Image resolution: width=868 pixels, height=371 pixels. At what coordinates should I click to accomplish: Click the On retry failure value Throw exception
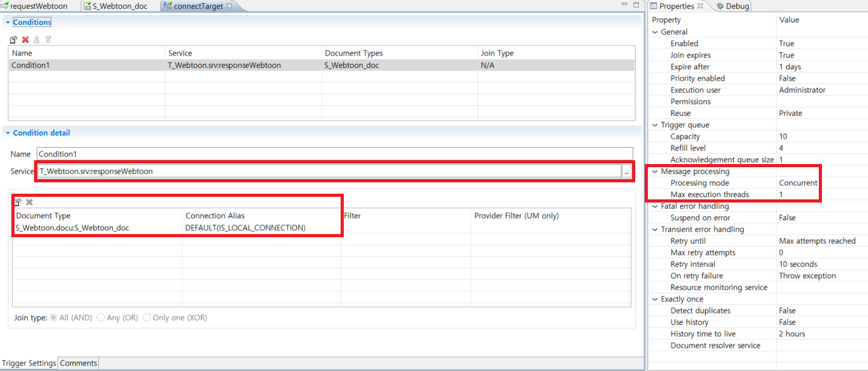click(807, 276)
